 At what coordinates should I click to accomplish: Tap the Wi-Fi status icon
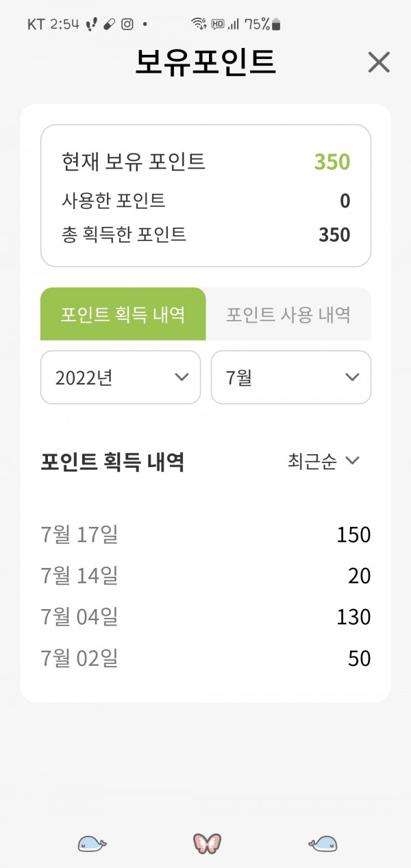click(x=199, y=24)
